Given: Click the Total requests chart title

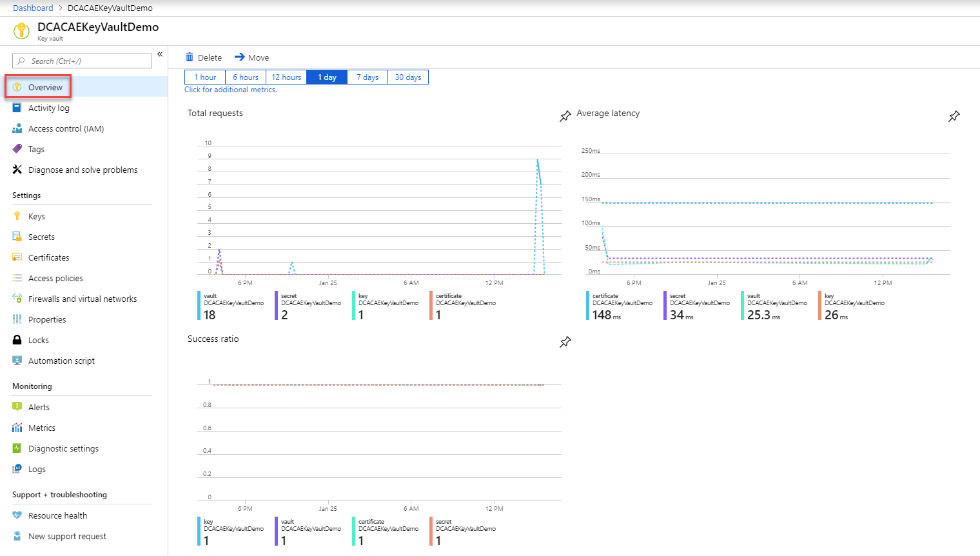Looking at the screenshot, I should tap(215, 113).
